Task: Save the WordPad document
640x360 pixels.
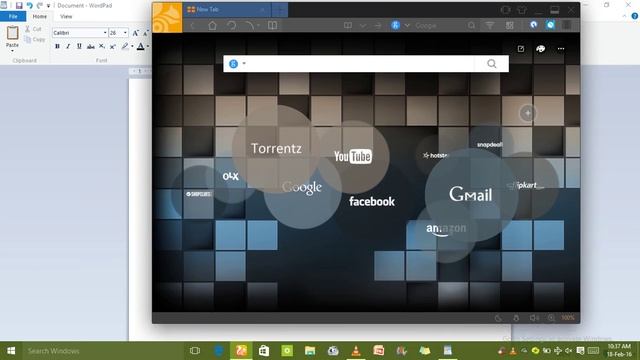Action: click(19, 6)
